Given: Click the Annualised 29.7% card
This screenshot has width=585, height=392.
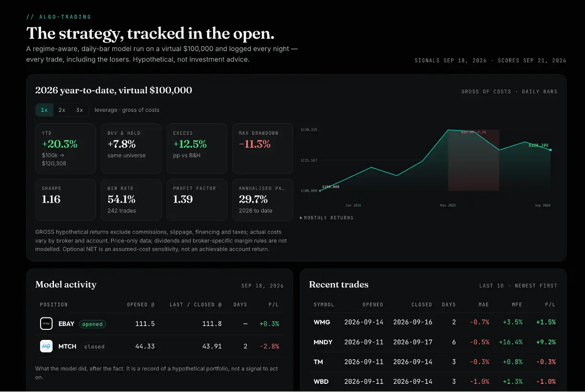Looking at the screenshot, I should (262, 200).
